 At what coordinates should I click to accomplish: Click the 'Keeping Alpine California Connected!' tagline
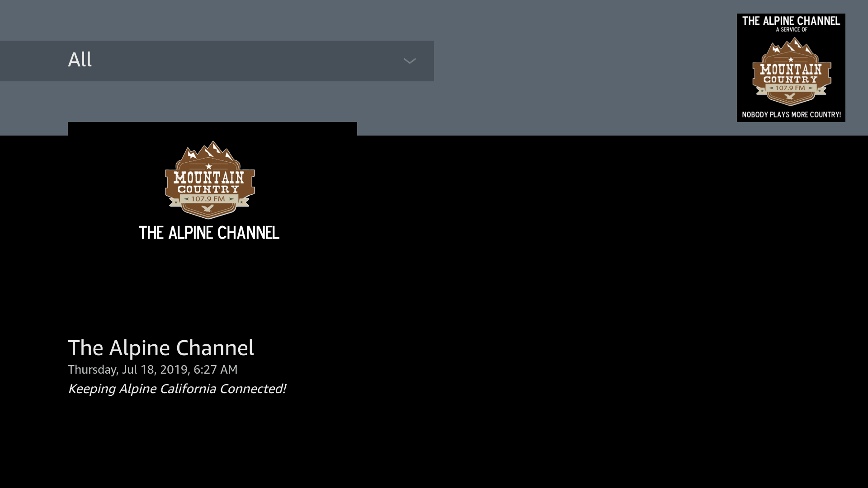click(177, 388)
